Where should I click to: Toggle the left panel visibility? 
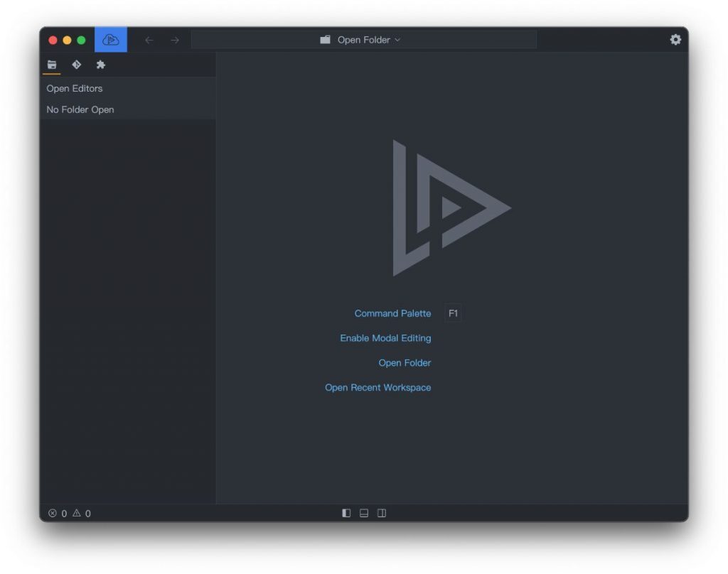tap(346, 511)
